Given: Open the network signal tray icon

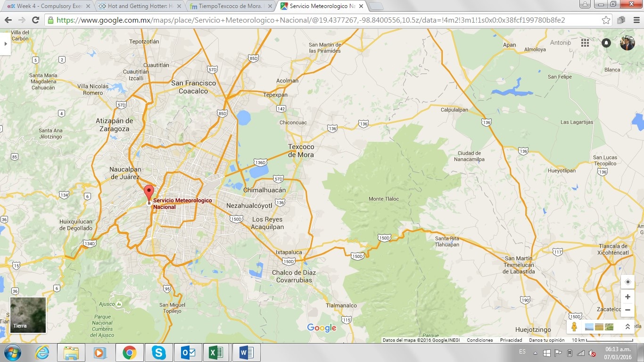Looking at the screenshot, I should pos(581,353).
